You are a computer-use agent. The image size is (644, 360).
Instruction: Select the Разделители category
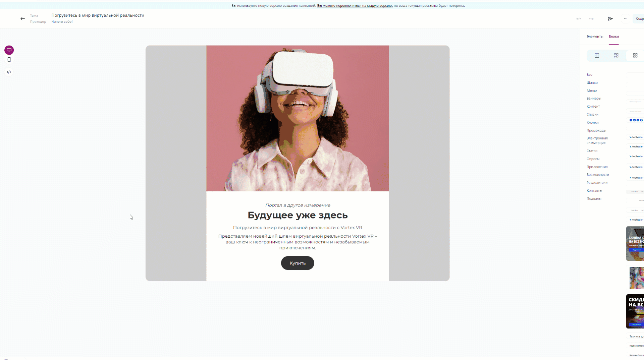click(597, 183)
